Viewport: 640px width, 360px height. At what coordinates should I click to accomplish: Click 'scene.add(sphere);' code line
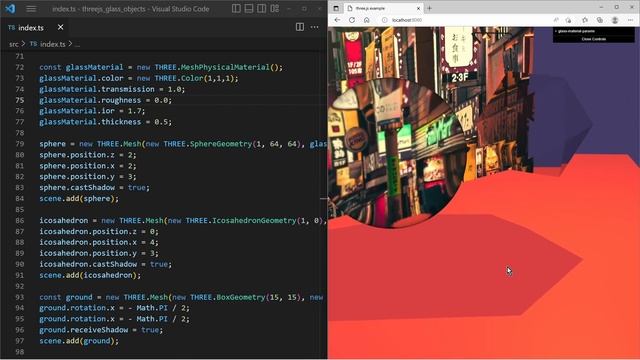coord(79,198)
